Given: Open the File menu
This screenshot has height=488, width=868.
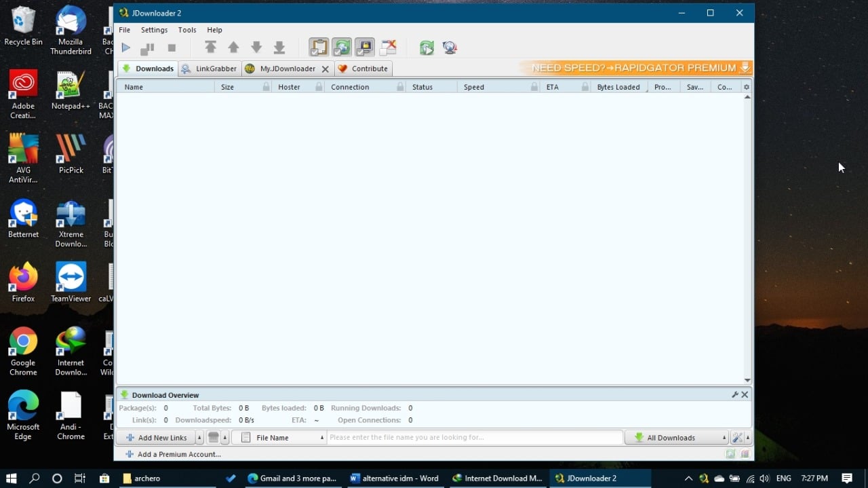Looking at the screenshot, I should pos(125,30).
